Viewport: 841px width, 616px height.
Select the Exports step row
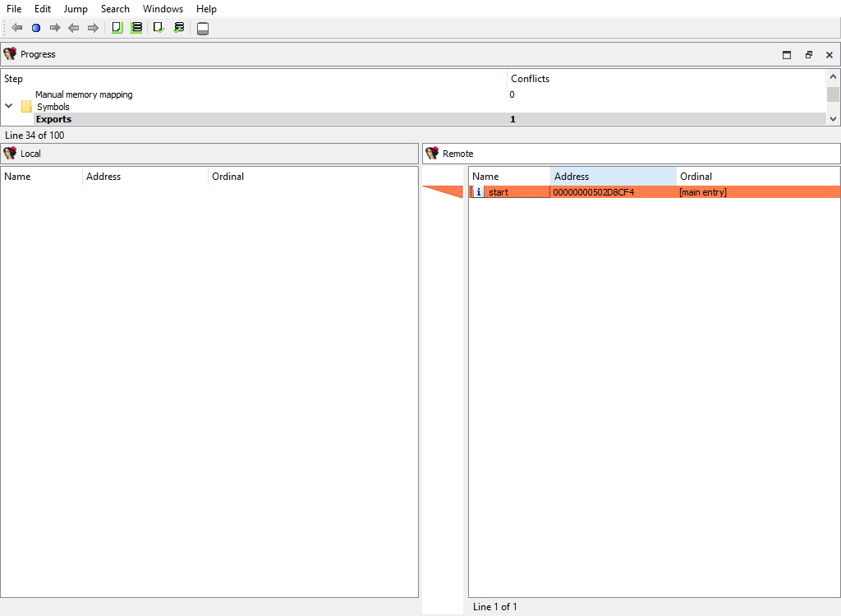pyautogui.click(x=53, y=119)
